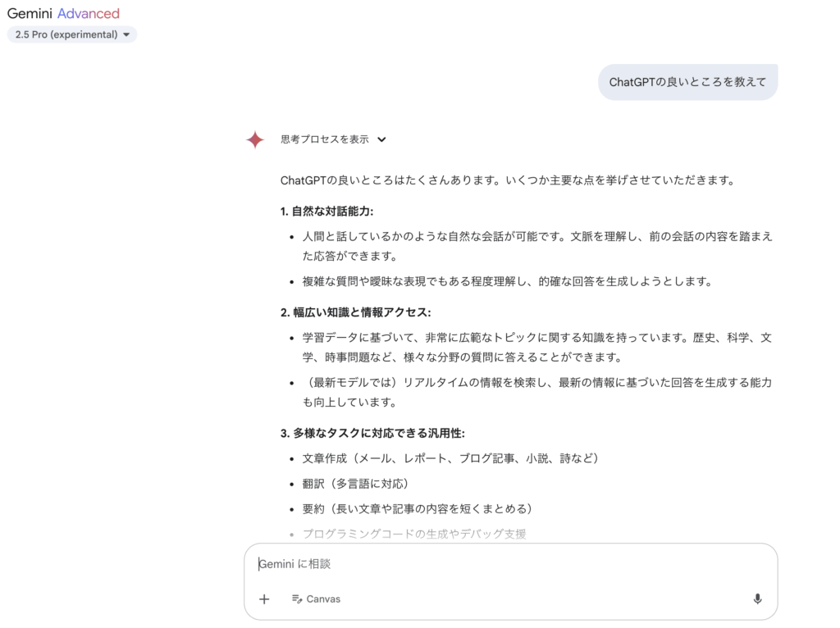Enable the Canvas button
Viewport: 840px width, 628px height.
click(x=316, y=598)
